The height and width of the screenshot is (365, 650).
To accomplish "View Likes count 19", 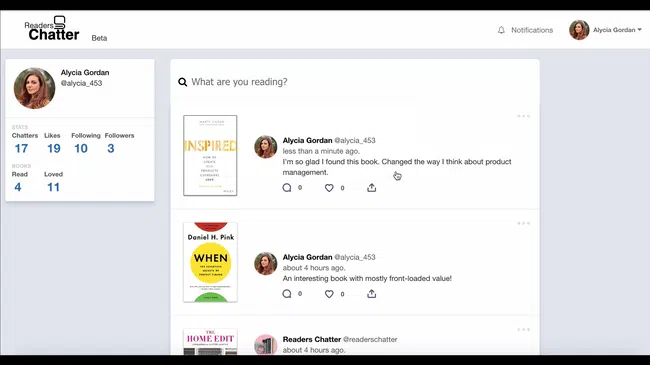I will [x=53, y=148].
